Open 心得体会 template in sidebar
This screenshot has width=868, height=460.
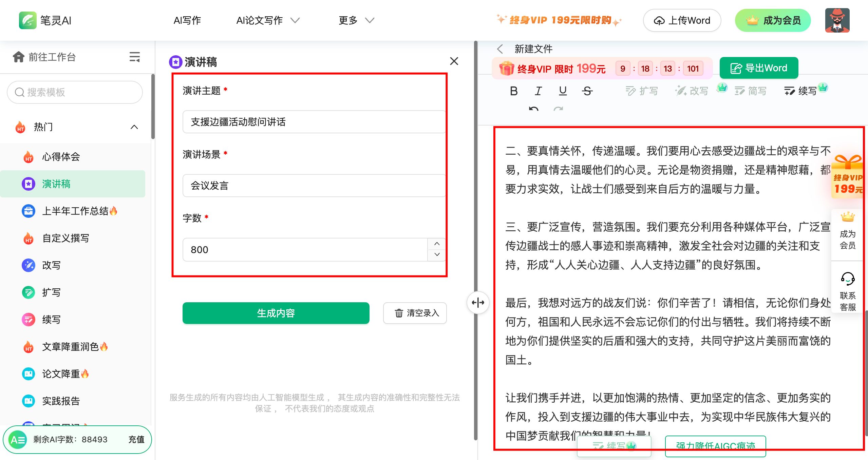tap(61, 157)
